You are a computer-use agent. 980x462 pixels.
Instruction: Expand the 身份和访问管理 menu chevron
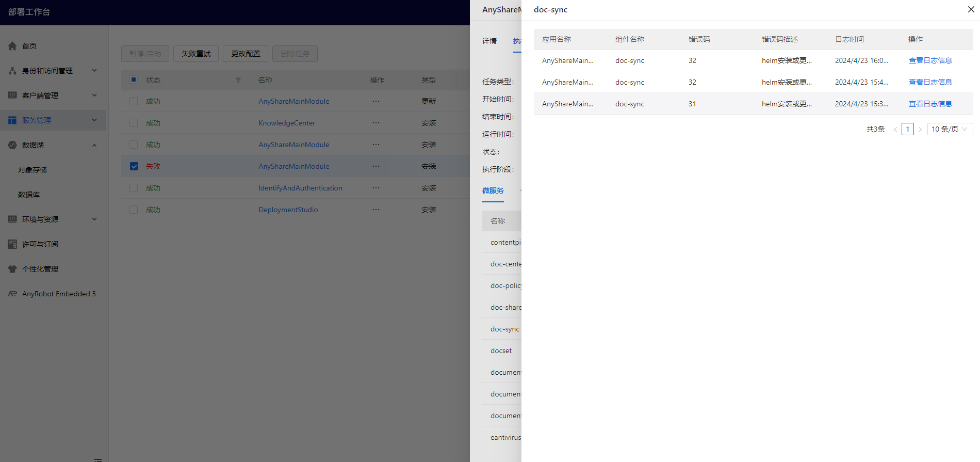tap(94, 71)
